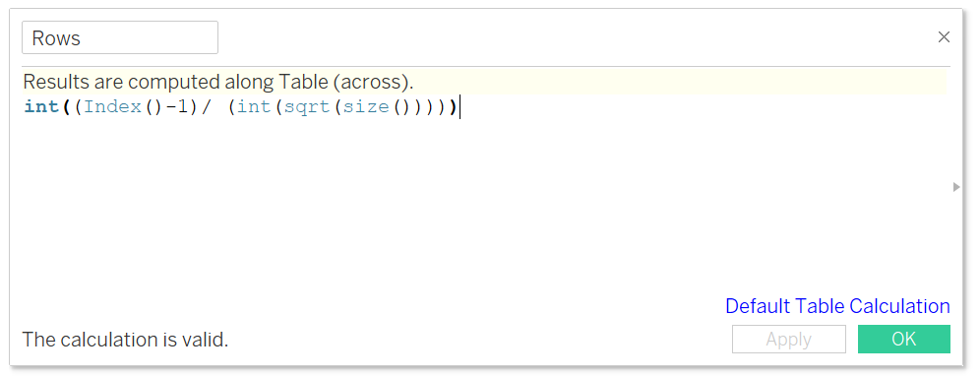Click the Rows calculation name field

120,37
